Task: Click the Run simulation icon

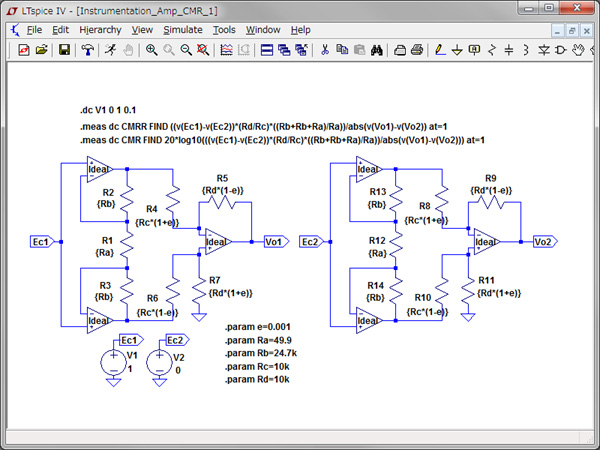Action: (x=111, y=49)
